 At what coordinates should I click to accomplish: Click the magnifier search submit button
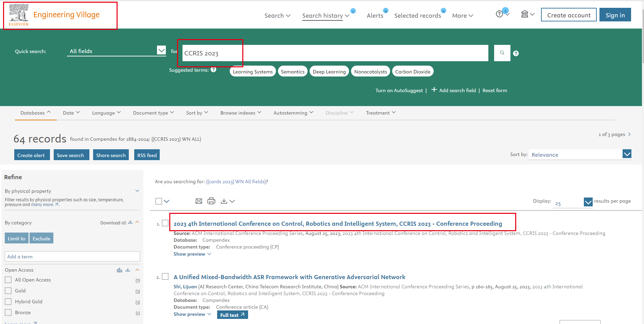[x=502, y=53]
